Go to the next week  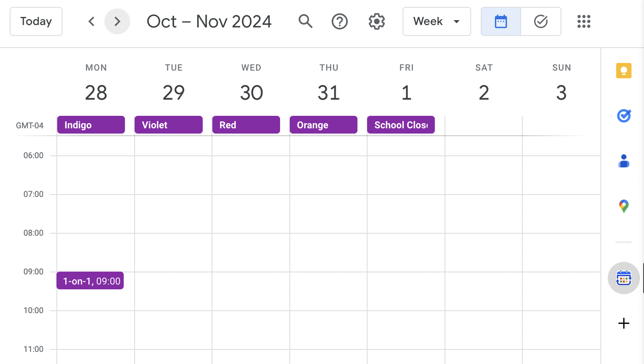pyautogui.click(x=117, y=21)
